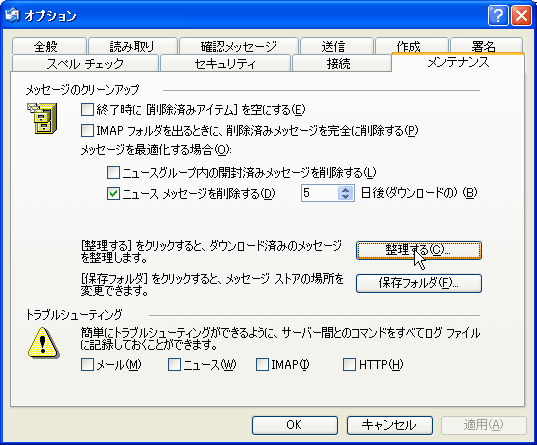Image resolution: width=537 pixels, height=445 pixels.
Task: Click in the days number field
Action: pyautogui.click(x=320, y=193)
